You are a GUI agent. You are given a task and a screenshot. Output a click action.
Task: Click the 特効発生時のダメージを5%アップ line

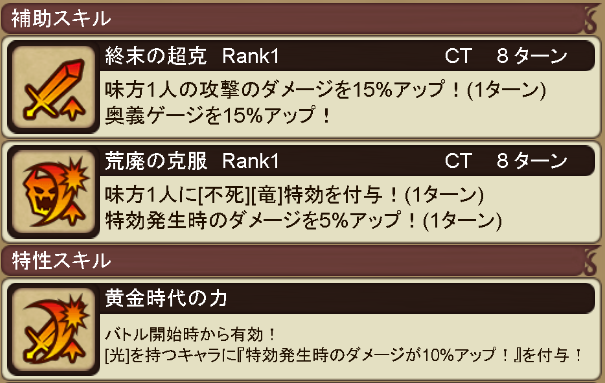point(303,220)
